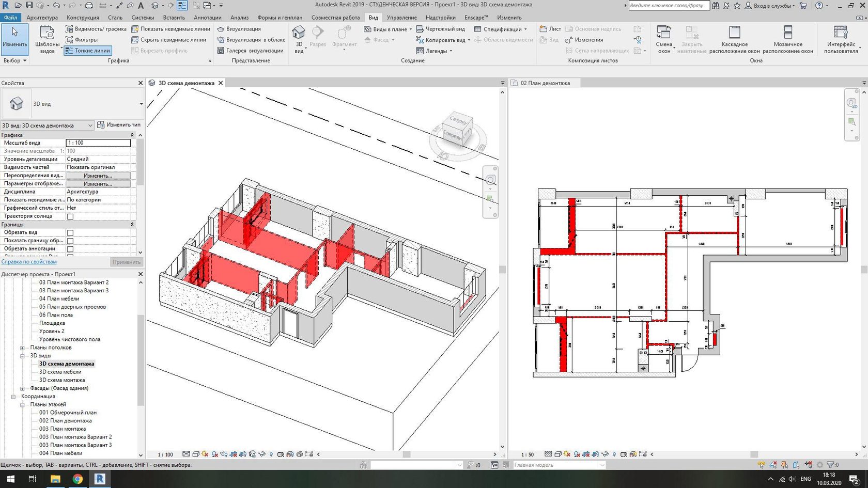Screen dimensions: 868x488
Task: Close the 3D схема демонтажа tab
Action: 221,83
